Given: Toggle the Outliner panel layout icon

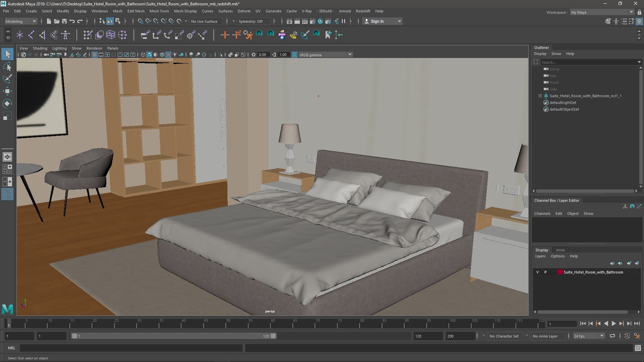Looking at the screenshot, I should click(7, 194).
